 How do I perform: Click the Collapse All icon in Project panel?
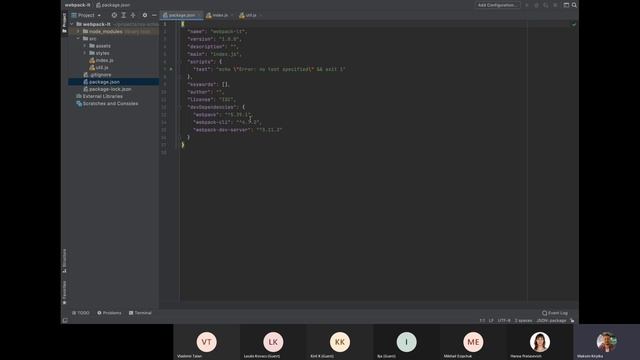click(133, 15)
